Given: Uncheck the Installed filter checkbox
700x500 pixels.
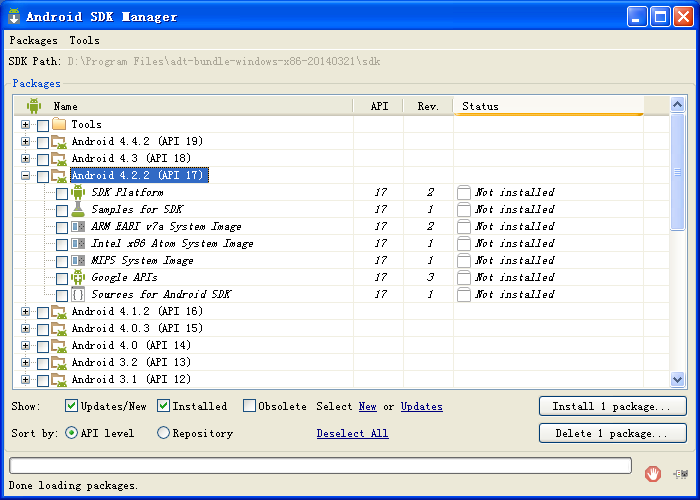Looking at the screenshot, I should 163,405.
